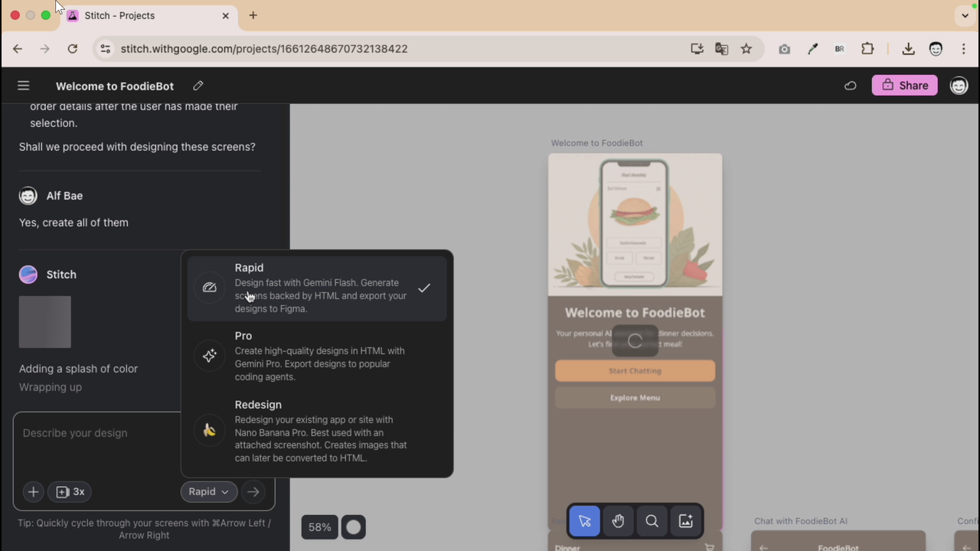Image resolution: width=980 pixels, height=551 pixels.
Task: Click the plus attachment button in prompt box
Action: [33, 492]
